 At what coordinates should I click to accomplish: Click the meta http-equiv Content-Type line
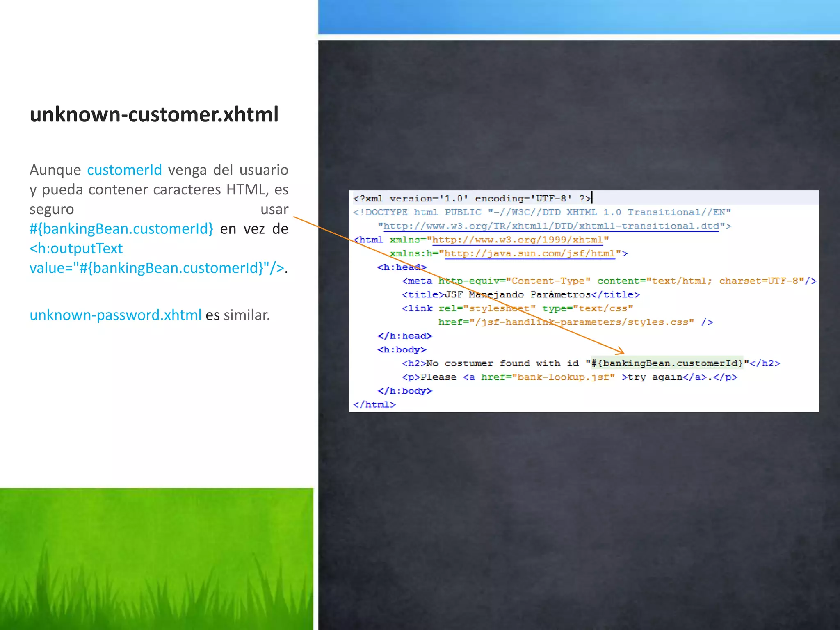[x=609, y=281]
